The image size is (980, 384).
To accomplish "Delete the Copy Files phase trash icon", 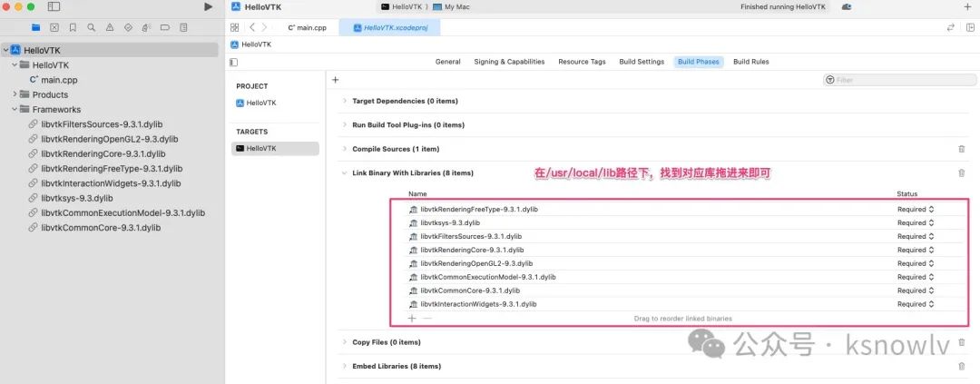I will point(961,342).
